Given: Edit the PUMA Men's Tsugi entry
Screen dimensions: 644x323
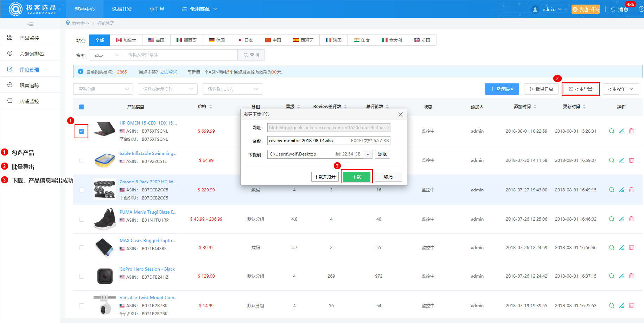Looking at the screenshot, I should point(621,219).
